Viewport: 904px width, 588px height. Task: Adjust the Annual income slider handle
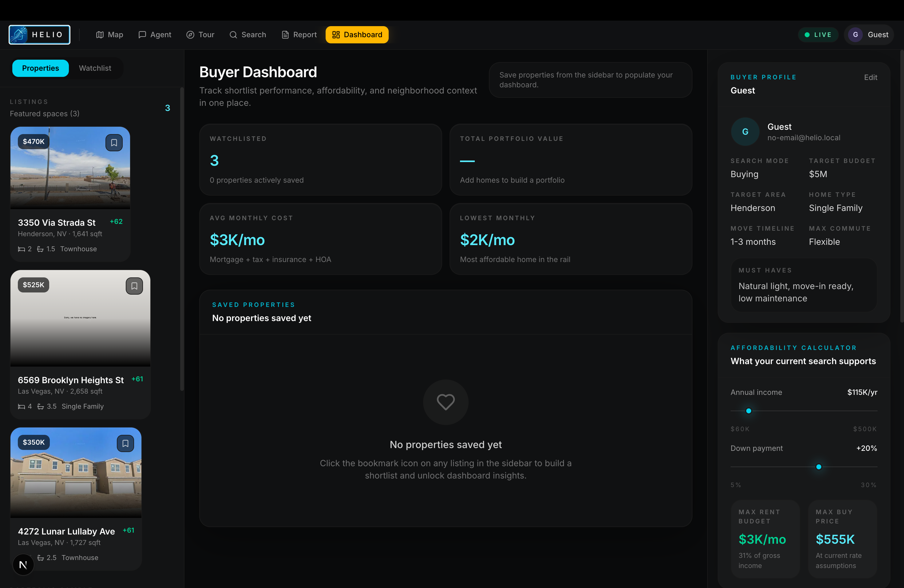coord(748,411)
